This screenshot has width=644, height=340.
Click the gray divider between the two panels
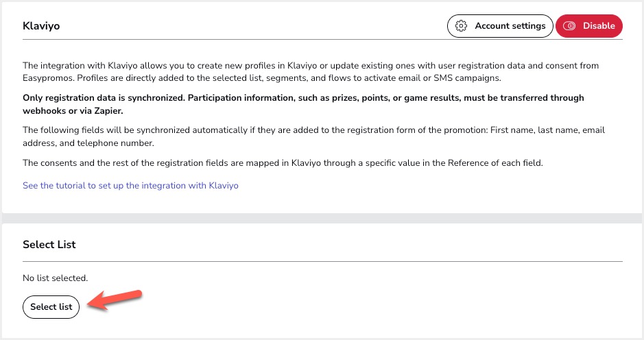coord(322,217)
